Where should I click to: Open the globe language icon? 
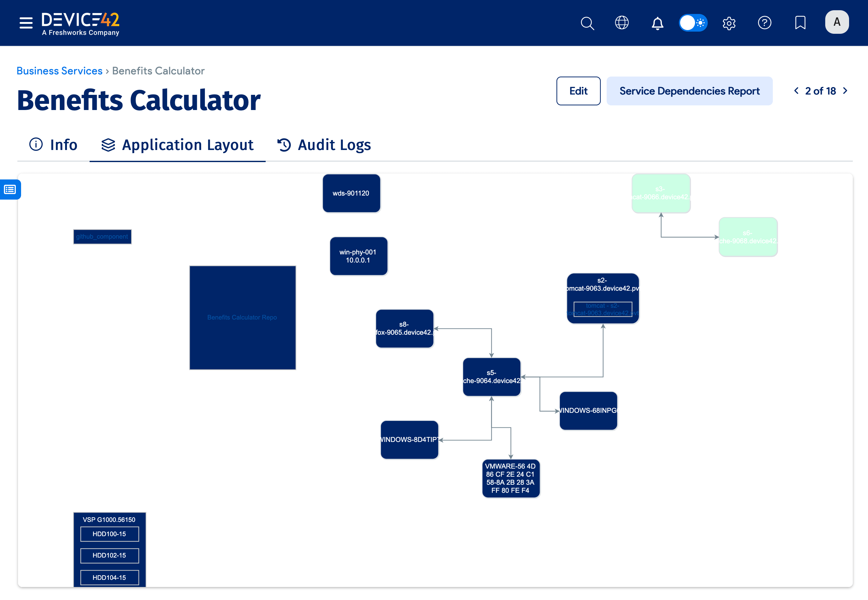pos(622,23)
